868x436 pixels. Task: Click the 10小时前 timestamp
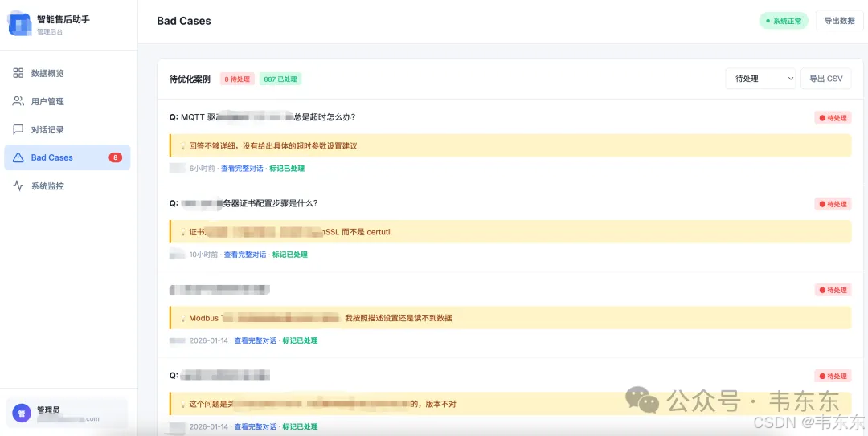[x=203, y=255]
